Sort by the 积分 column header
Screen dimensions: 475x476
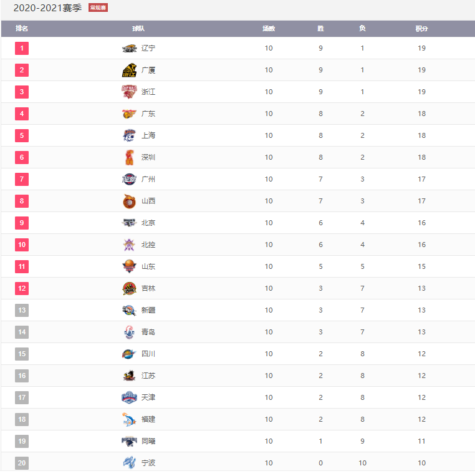421,29
